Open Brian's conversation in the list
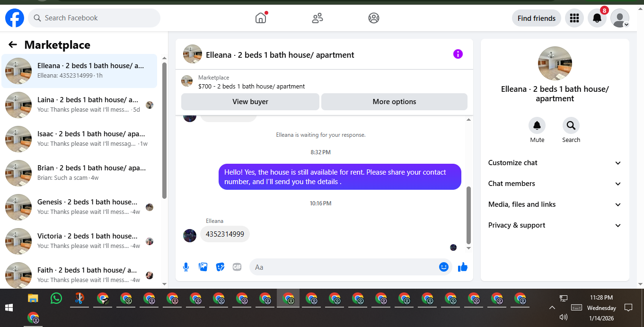 (79, 173)
